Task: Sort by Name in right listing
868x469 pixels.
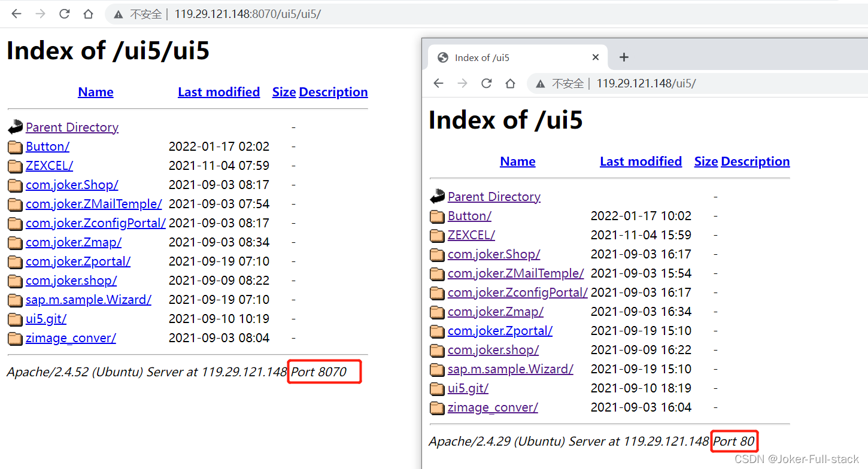Action: point(518,162)
